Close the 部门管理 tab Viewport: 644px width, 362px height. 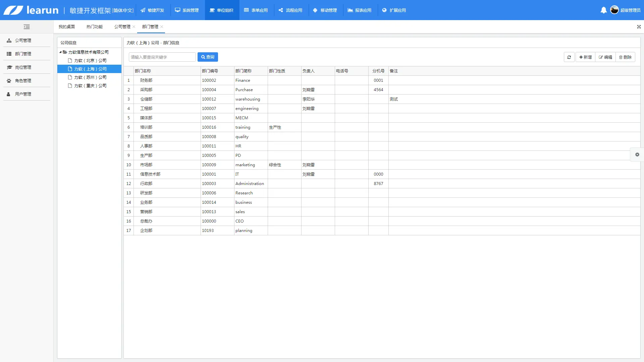pos(162,27)
